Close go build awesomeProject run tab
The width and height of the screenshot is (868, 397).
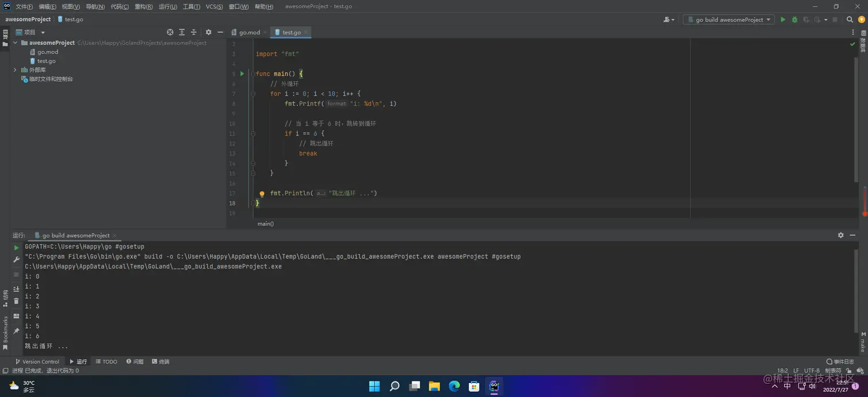(115, 235)
